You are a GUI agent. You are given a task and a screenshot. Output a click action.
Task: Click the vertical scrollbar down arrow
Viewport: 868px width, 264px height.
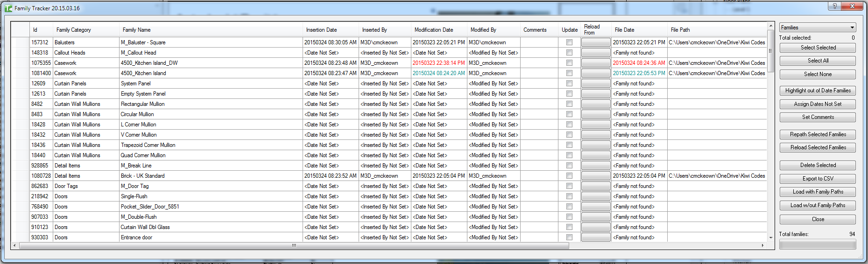[x=770, y=237]
